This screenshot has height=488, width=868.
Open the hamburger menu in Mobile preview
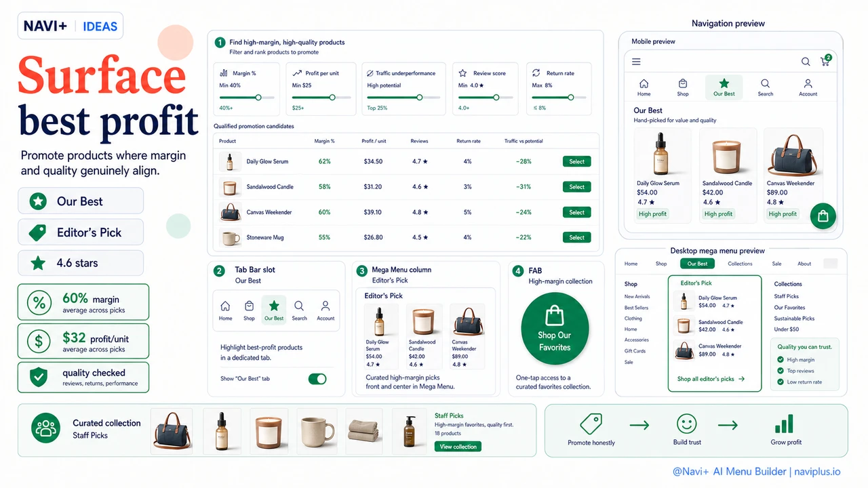[x=636, y=62]
